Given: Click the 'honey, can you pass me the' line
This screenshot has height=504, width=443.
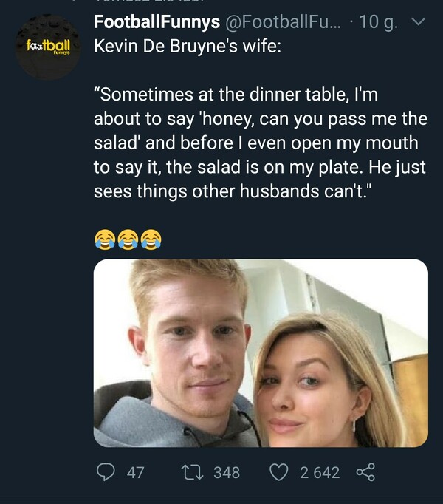Looking at the screenshot, I should coord(261,119).
